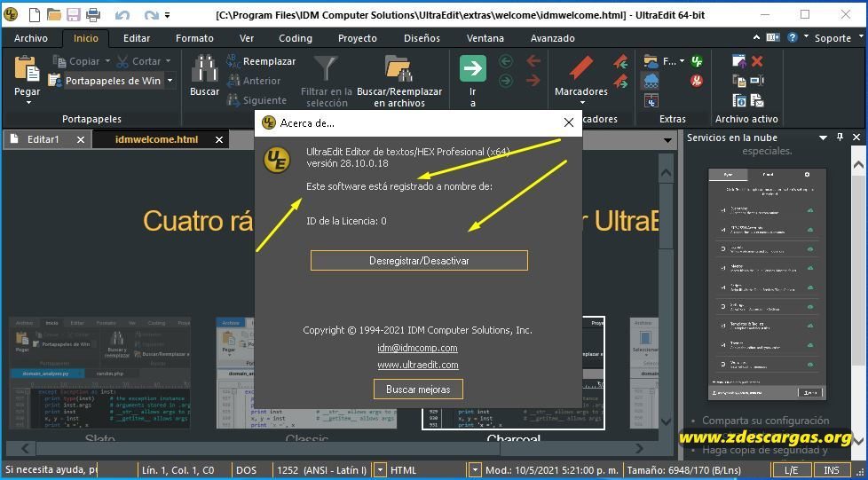Click the www.ultraedit.com link
This screenshot has height=480, width=868.
418,365
